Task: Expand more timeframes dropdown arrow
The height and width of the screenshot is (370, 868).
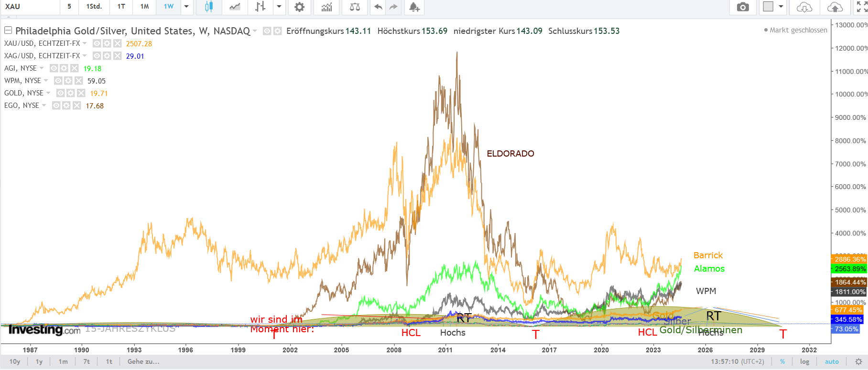Action: [186, 7]
